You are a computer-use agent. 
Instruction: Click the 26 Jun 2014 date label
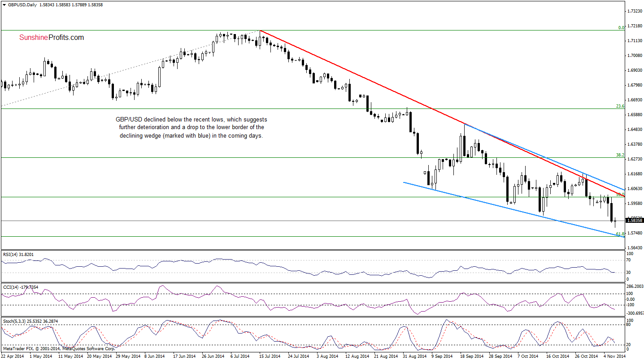(x=213, y=356)
